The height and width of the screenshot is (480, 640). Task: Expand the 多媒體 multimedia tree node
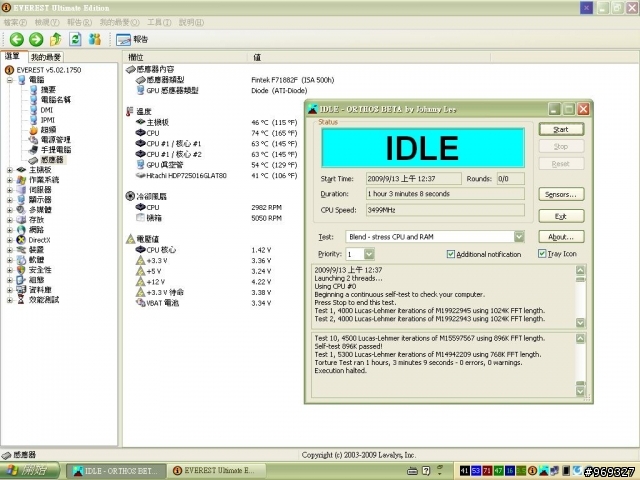tap(9, 210)
